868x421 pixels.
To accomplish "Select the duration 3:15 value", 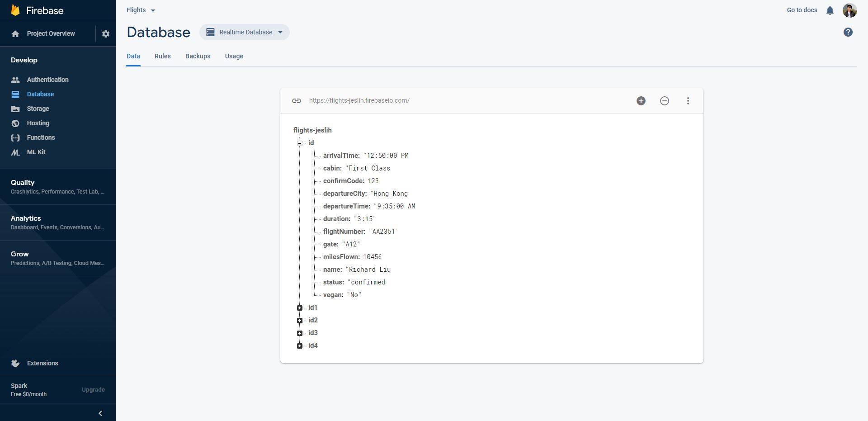I will point(364,219).
